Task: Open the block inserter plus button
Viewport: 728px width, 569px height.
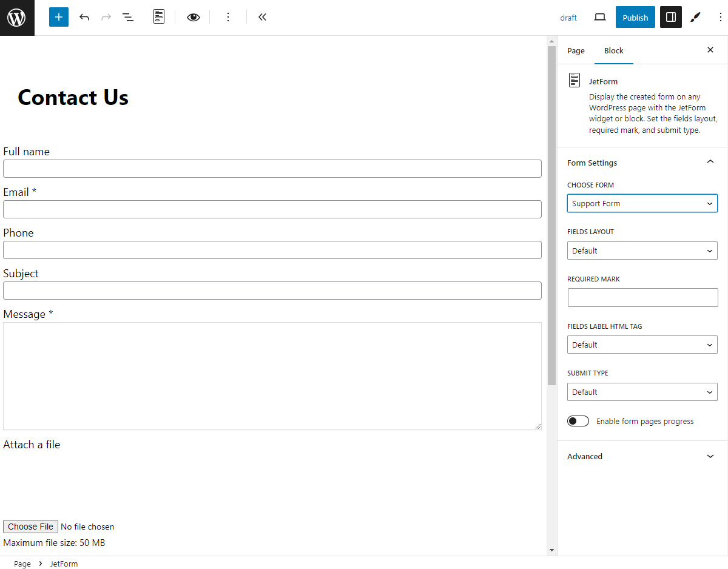Action: click(59, 17)
